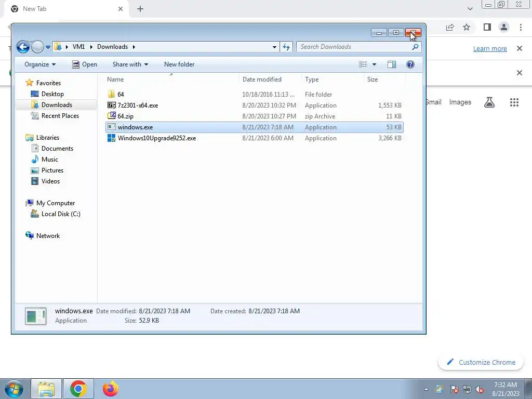The height and width of the screenshot is (399, 532).
Task: Select the 64 folder
Action: pyautogui.click(x=255, y=95)
